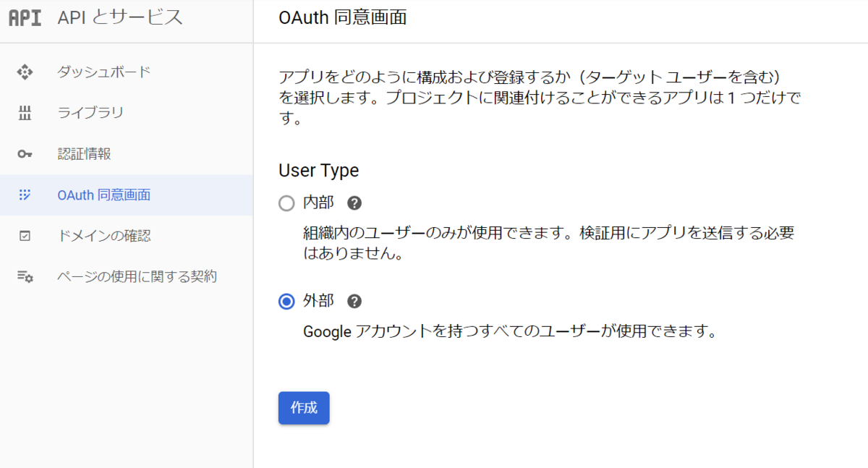Open ページの使用に関する契約 in the sidebar

point(127,277)
